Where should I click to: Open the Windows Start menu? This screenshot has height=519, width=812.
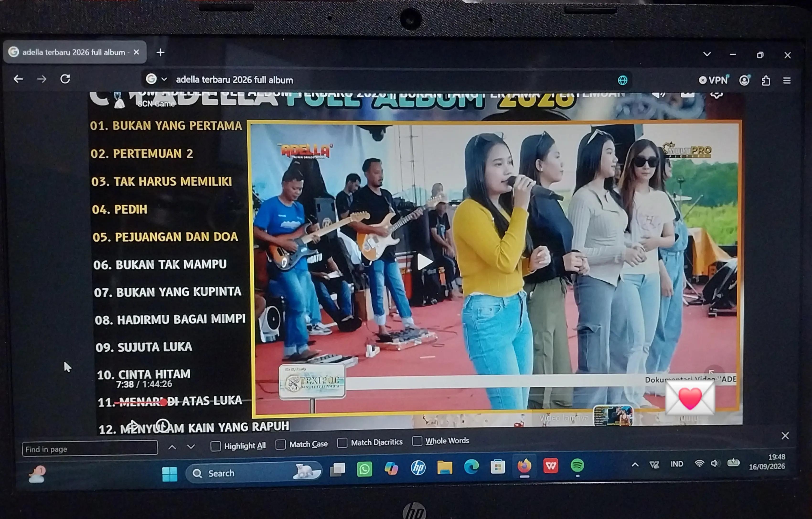[169, 474]
